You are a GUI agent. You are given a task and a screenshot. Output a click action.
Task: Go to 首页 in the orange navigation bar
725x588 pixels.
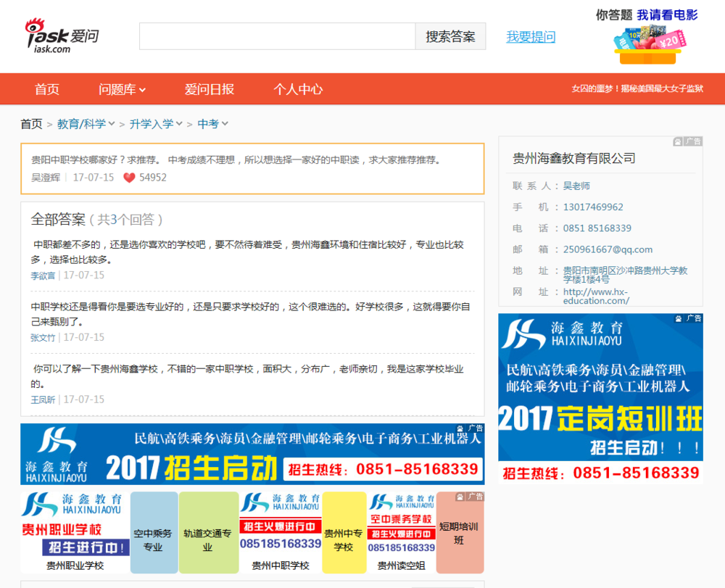click(x=47, y=89)
